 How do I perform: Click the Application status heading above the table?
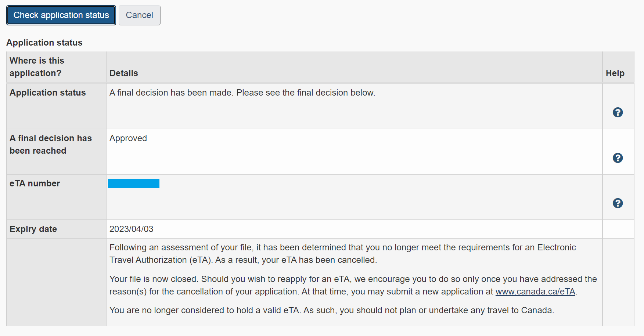[44, 43]
